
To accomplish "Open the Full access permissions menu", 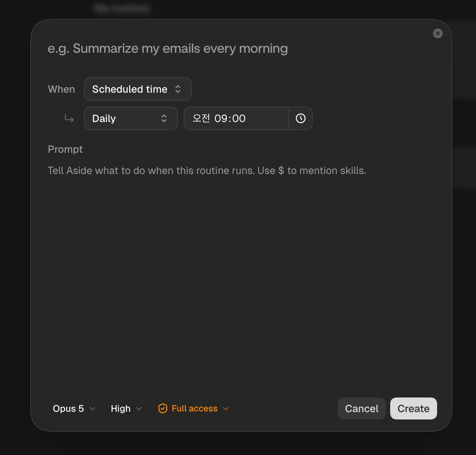I will (194, 408).
